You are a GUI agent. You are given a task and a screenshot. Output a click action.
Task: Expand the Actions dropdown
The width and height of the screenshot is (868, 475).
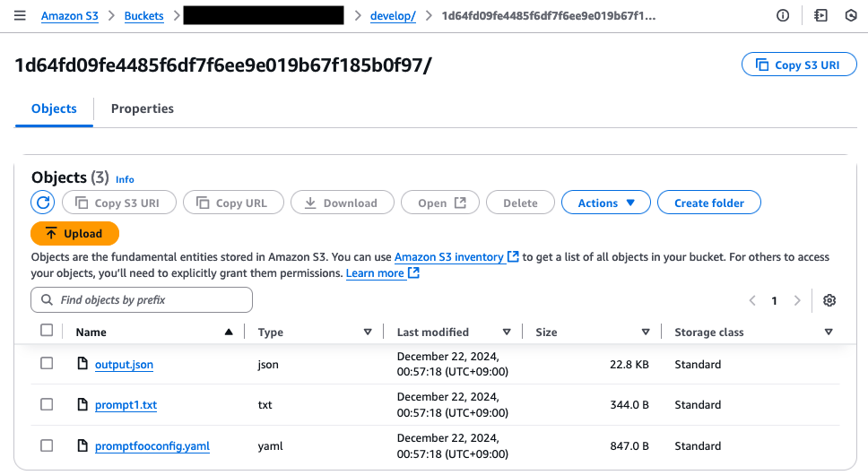coord(605,203)
